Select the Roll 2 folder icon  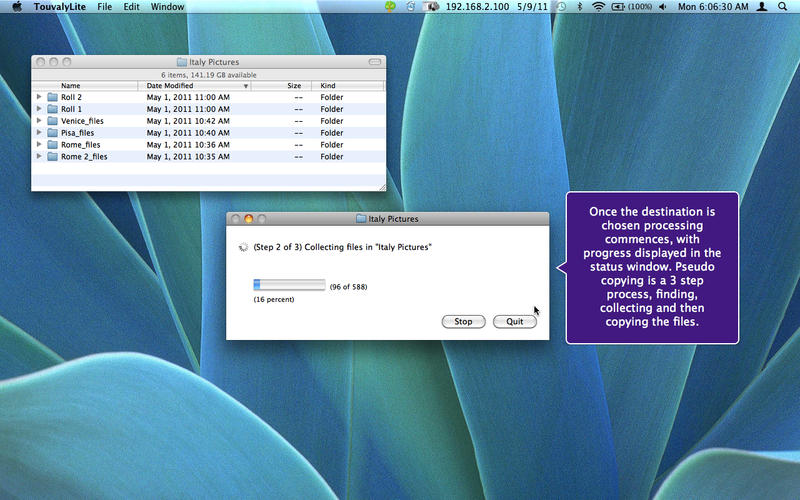pos(53,97)
